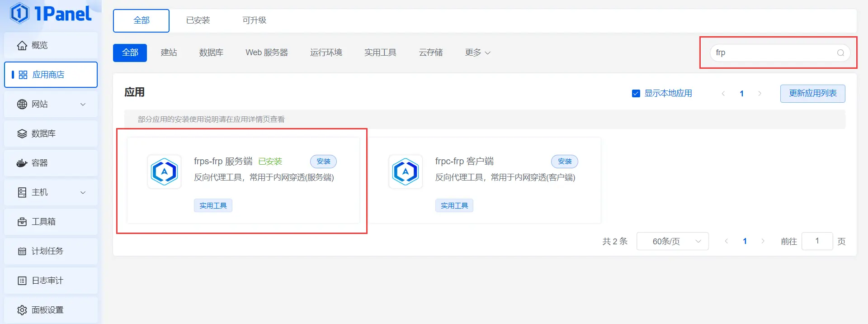Click the 更新应用列表 button
This screenshot has height=324, width=868.
812,93
